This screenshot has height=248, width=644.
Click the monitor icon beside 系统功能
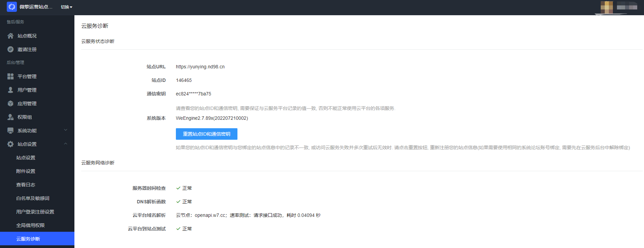(10, 131)
